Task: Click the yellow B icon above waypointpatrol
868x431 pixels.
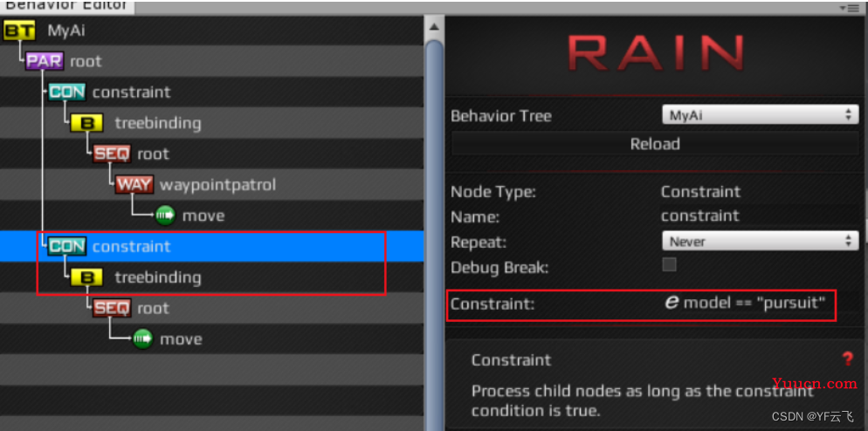Action: point(87,123)
